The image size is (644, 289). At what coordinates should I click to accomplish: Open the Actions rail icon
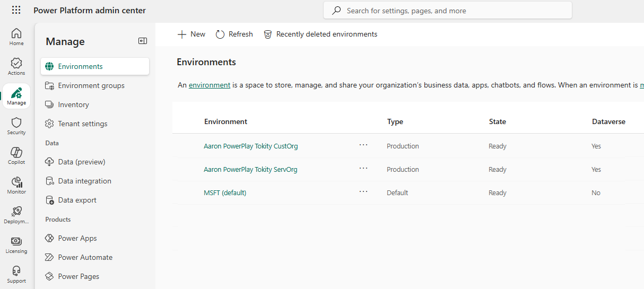pos(16,66)
